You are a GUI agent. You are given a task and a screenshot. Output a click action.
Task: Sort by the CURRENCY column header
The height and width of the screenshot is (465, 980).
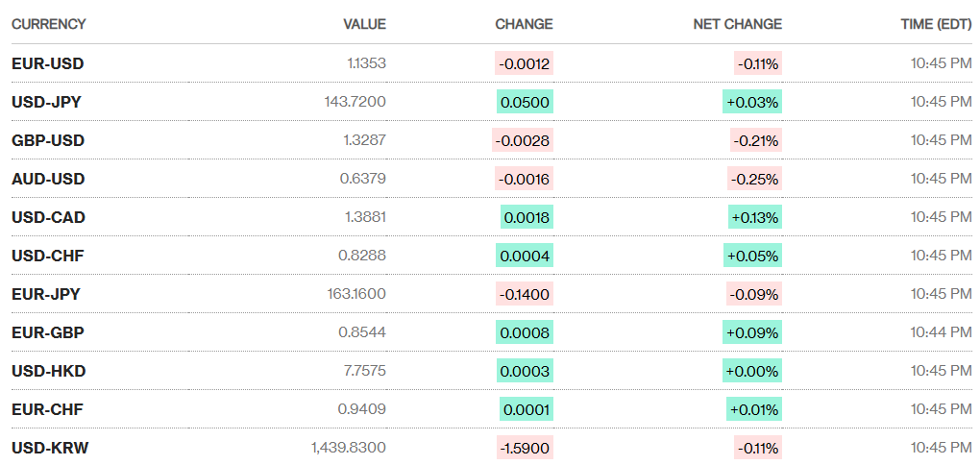48,24
